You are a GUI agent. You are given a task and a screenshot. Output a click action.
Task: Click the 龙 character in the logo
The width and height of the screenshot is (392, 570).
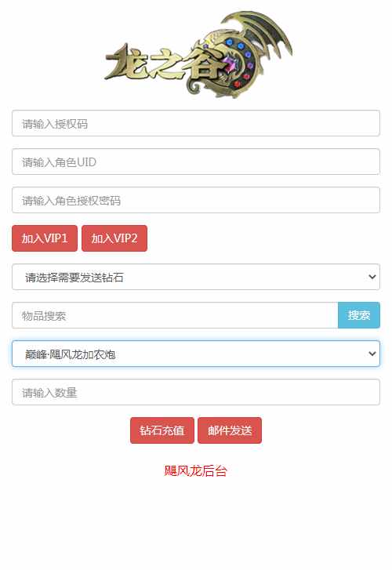coord(125,62)
